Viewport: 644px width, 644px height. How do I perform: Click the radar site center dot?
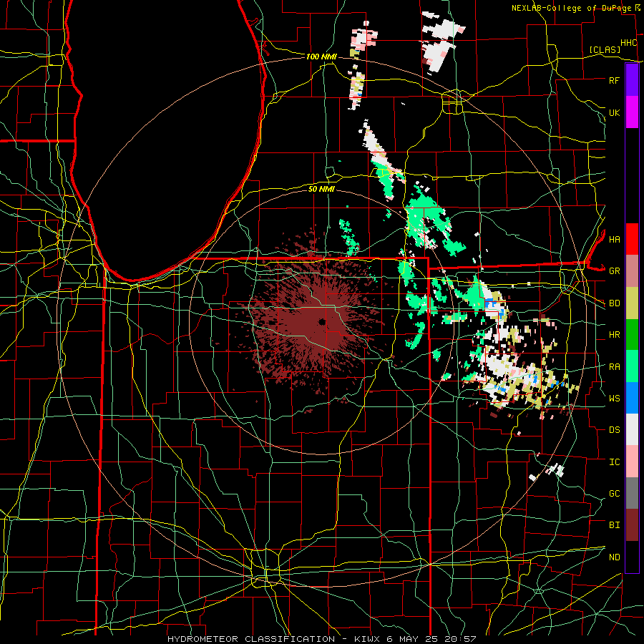322,321
